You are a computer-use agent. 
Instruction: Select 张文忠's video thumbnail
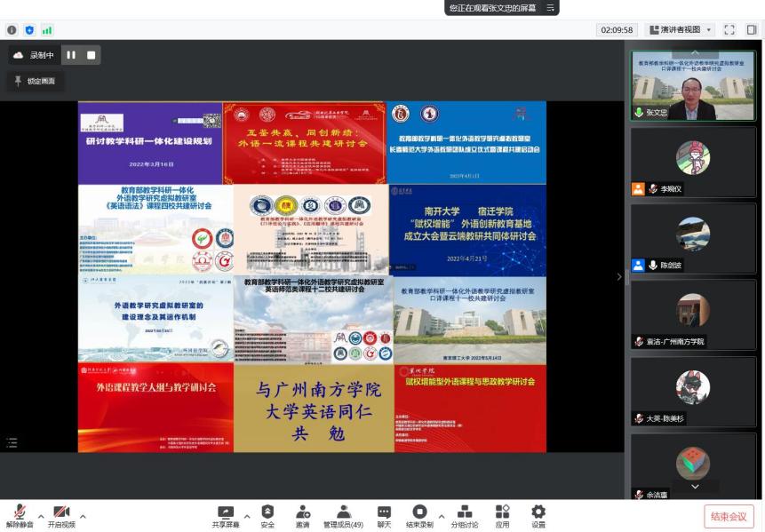coord(693,86)
